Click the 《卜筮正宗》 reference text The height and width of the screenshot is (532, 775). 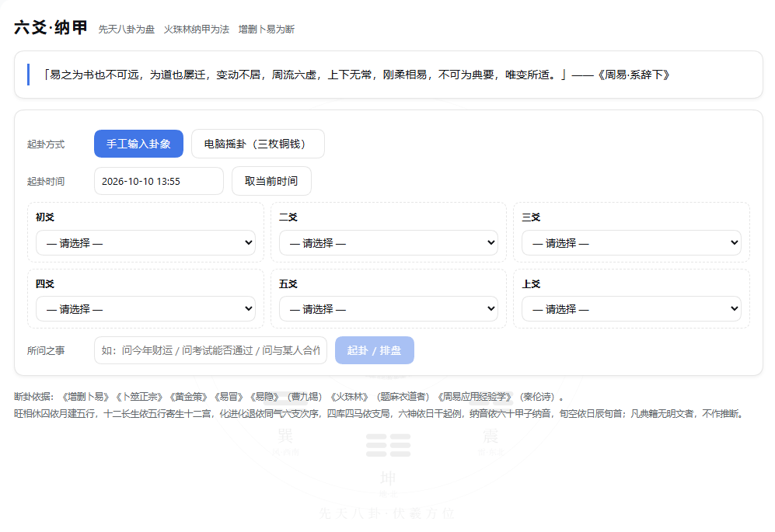(x=139, y=397)
